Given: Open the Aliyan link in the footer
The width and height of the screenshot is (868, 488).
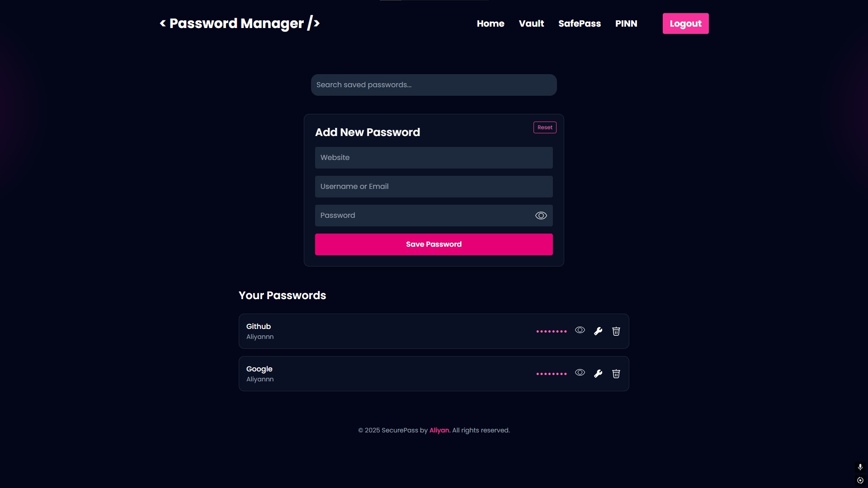Looking at the screenshot, I should (438, 430).
